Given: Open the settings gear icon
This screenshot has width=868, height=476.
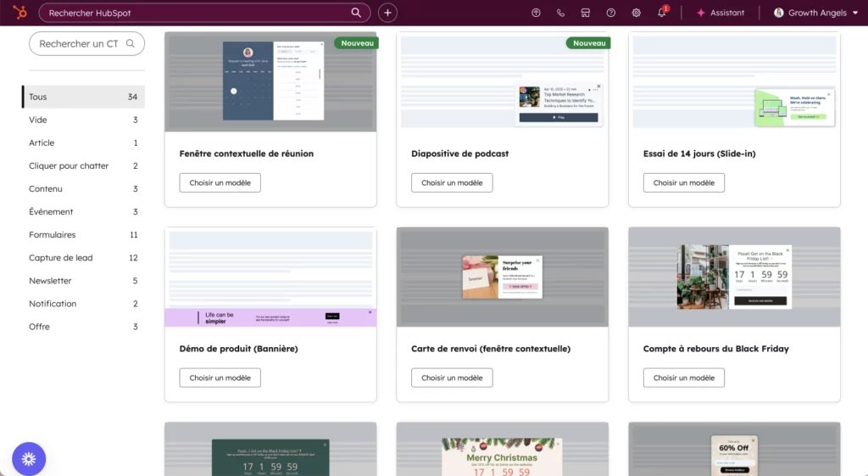Looking at the screenshot, I should click(636, 13).
